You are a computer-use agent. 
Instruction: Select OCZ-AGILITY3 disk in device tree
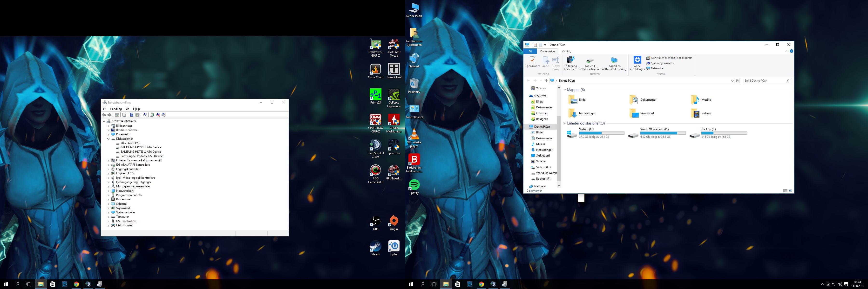point(130,143)
